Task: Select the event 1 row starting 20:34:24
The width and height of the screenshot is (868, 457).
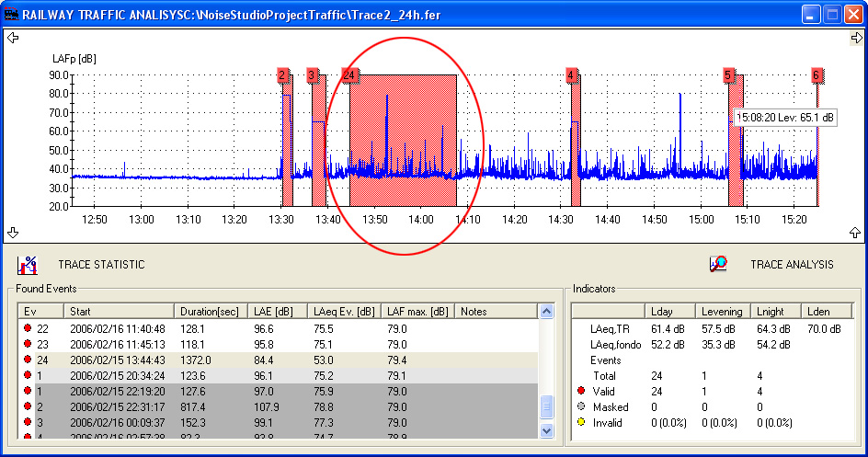Action: point(278,376)
